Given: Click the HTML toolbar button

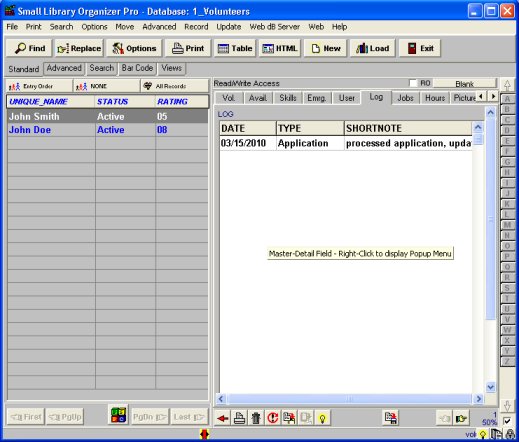Looking at the screenshot, I should (280, 48).
